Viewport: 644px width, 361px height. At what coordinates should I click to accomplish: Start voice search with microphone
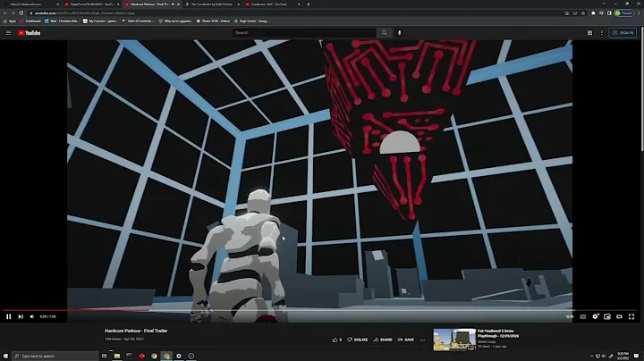399,33
